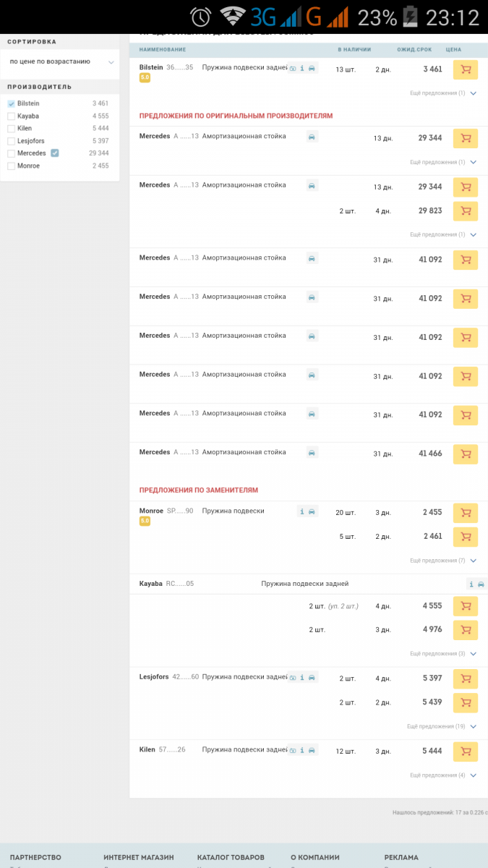Add Bilstein spring priced 3 461 to cart
This screenshot has width=488, height=868.
click(465, 69)
